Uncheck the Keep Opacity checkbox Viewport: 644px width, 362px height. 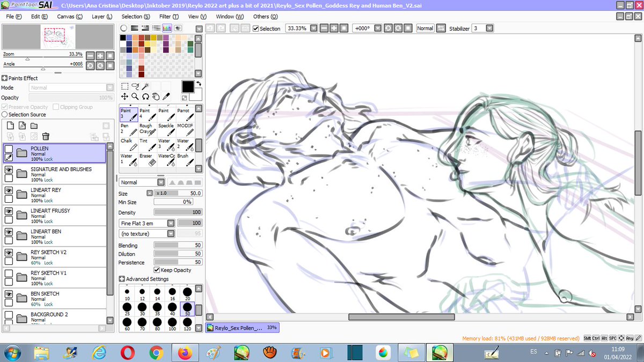[x=157, y=270]
